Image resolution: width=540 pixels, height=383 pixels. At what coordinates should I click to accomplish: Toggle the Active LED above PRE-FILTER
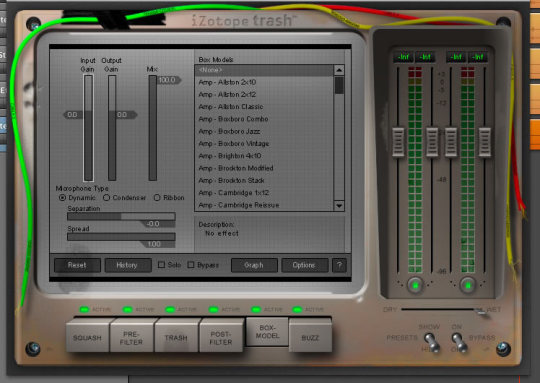point(127,309)
